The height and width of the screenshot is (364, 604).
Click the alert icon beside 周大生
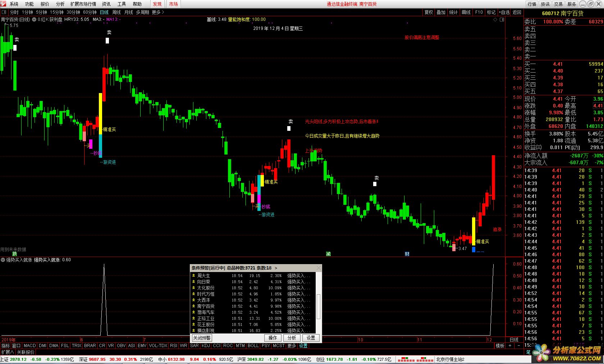(x=193, y=276)
